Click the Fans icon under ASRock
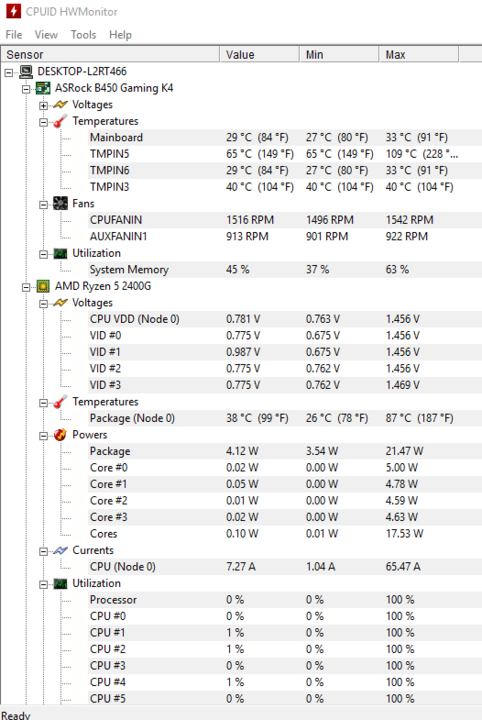 click(x=61, y=203)
